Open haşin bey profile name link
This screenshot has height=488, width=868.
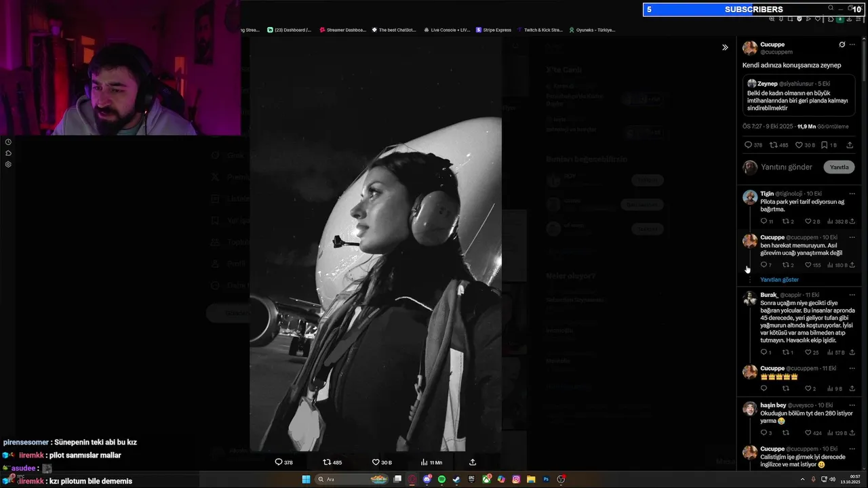[x=773, y=405]
